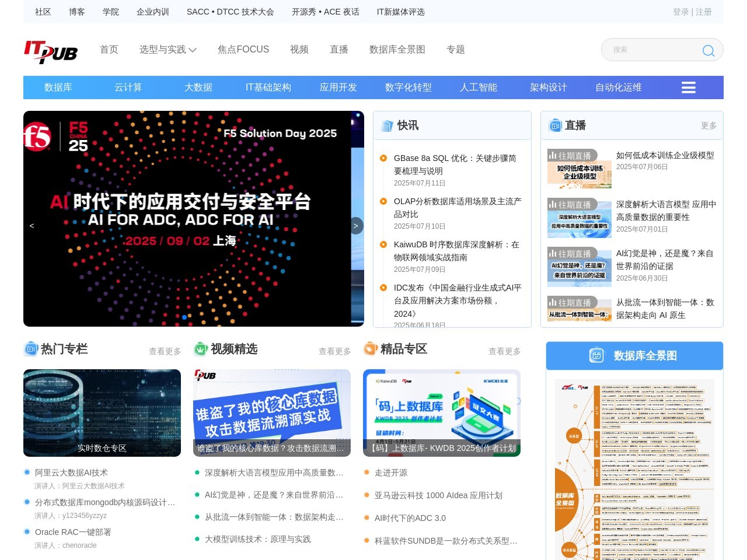Select the 应用开发 category tab
The width and height of the screenshot is (747, 560).
coord(338,87)
